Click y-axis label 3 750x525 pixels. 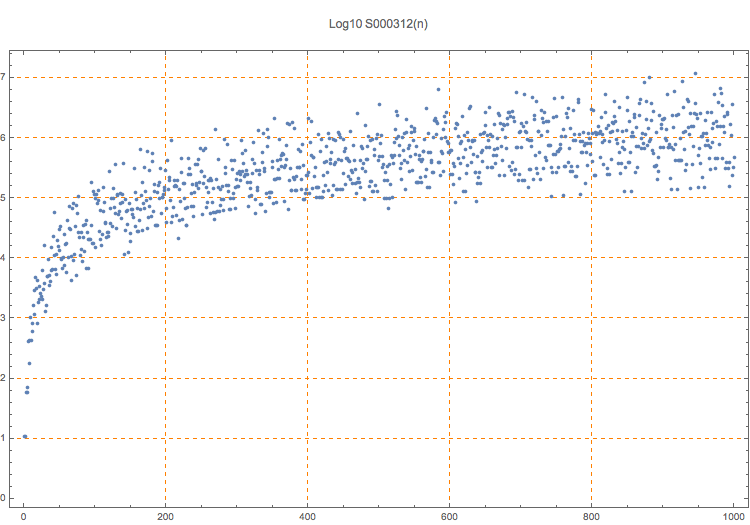2,317
